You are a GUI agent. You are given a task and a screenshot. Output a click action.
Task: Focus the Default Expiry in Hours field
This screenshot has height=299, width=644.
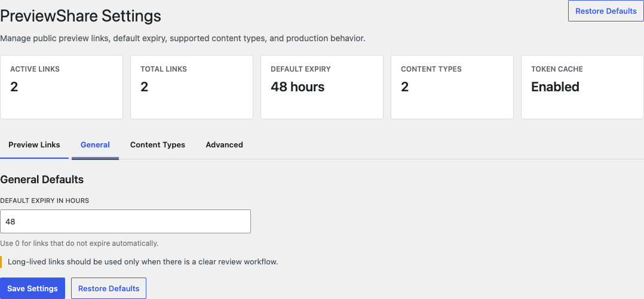[125, 221]
